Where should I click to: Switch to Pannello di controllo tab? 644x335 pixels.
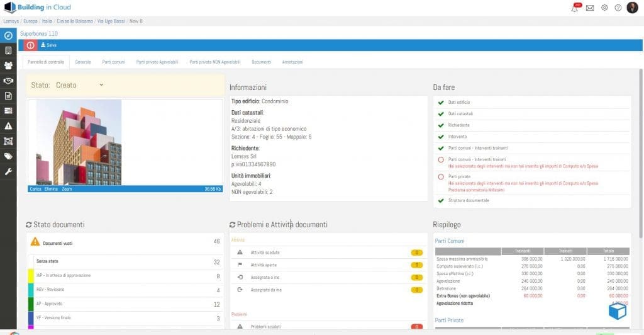point(46,62)
